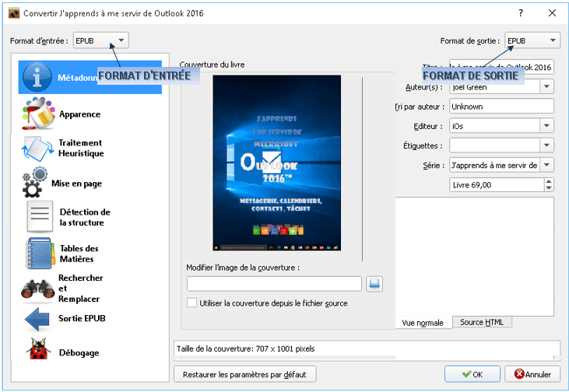Screen dimensions: 569x392
Task: Open Débogage ladybug icon
Action: 38,349
